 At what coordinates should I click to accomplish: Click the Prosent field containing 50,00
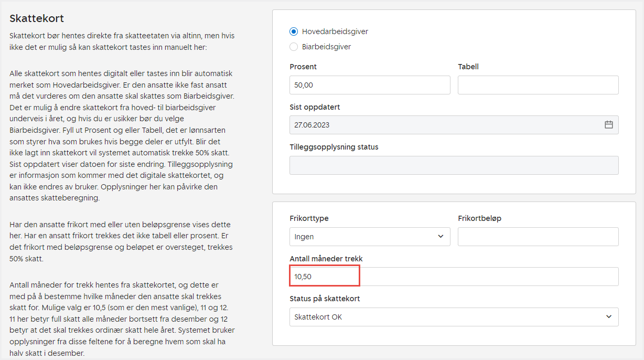[x=369, y=85]
